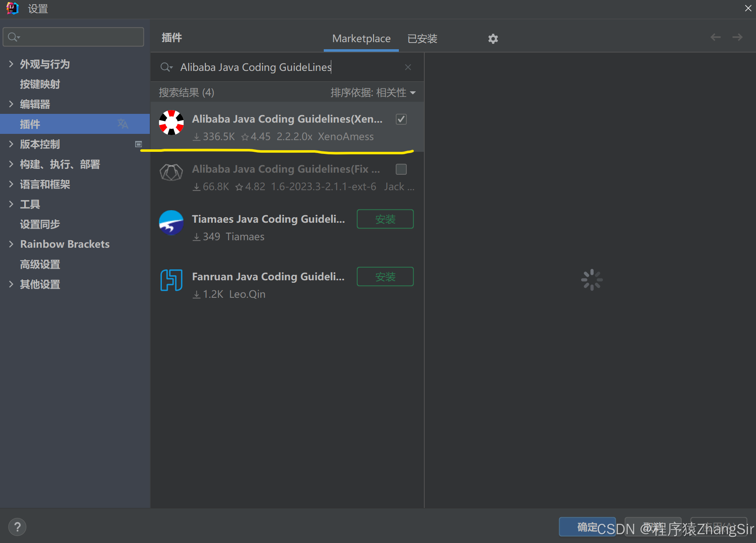Click the 搜索结果 (4) results label
Image resolution: width=756 pixels, height=543 pixels.
pyautogui.click(x=186, y=93)
